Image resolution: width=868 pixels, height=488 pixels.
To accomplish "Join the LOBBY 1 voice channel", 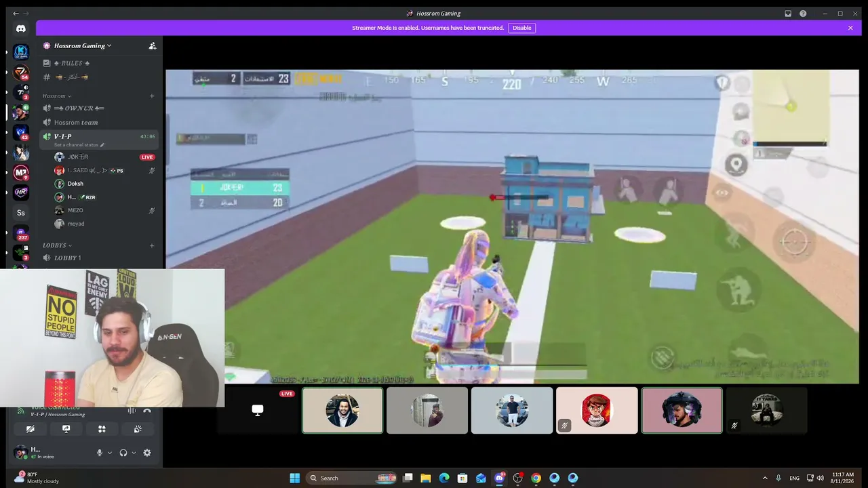I will [x=100, y=258].
